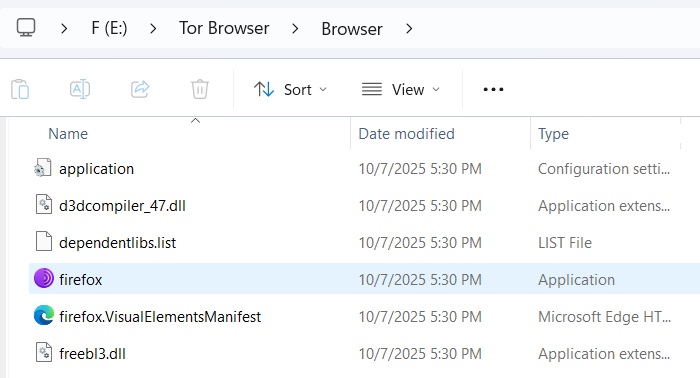Viewport: 700px width, 378px height.
Task: Navigate to Tor Browser folder in breadcrumb
Action: 224,28
